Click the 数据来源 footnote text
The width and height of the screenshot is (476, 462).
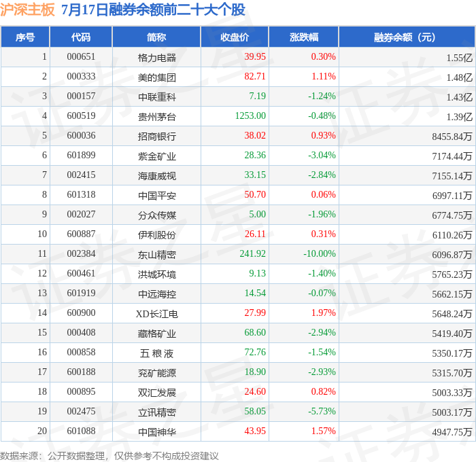coord(109,456)
